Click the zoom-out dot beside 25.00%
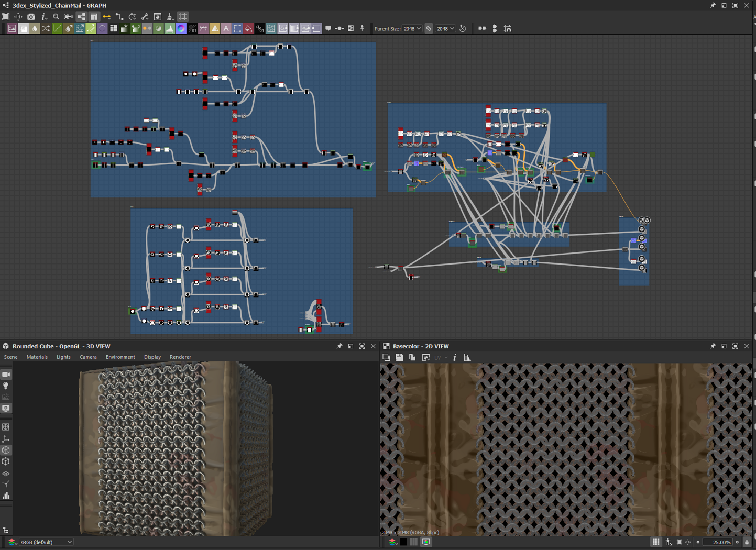Image resolution: width=756 pixels, height=550 pixels. pos(698,542)
